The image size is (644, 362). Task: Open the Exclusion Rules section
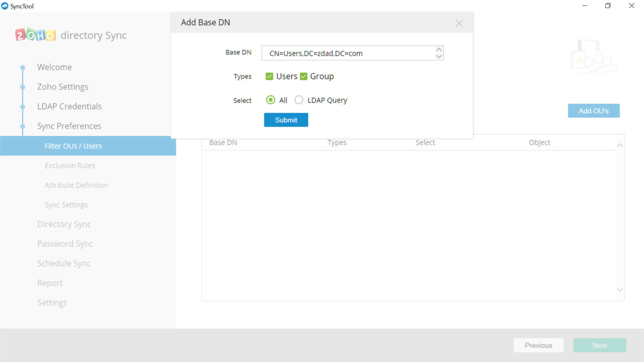point(70,166)
